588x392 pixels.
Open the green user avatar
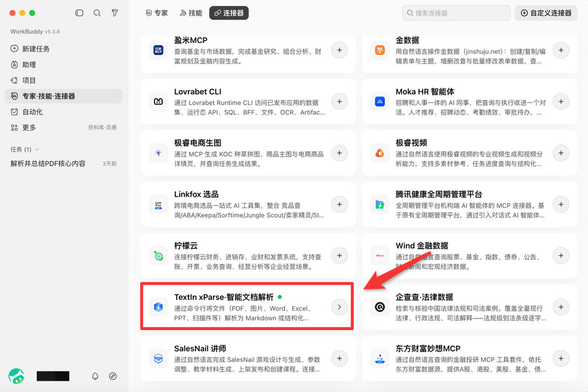16,376
